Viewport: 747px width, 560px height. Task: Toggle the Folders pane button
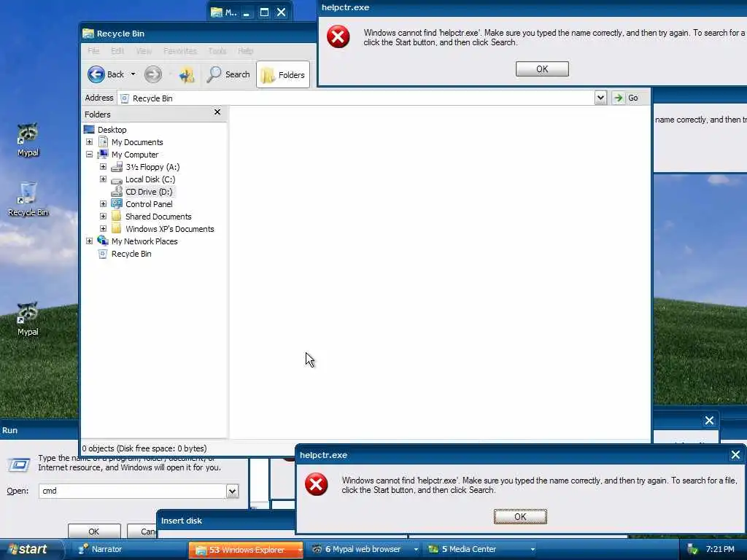(283, 75)
